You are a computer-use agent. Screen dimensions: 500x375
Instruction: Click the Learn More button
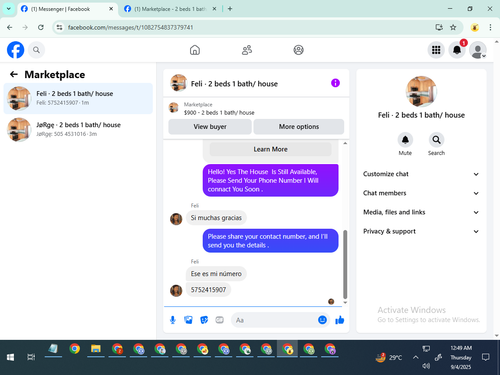pyautogui.click(x=270, y=149)
